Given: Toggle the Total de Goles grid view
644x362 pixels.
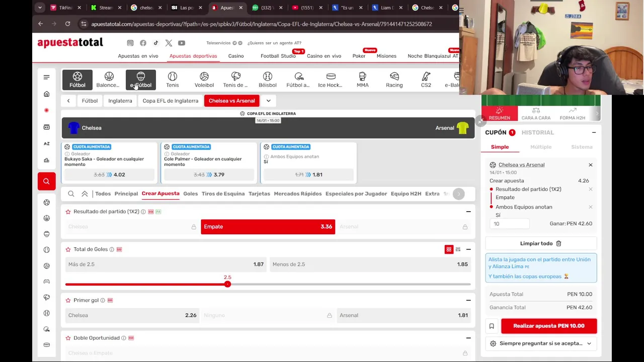Looking at the screenshot, I should pos(449,249).
